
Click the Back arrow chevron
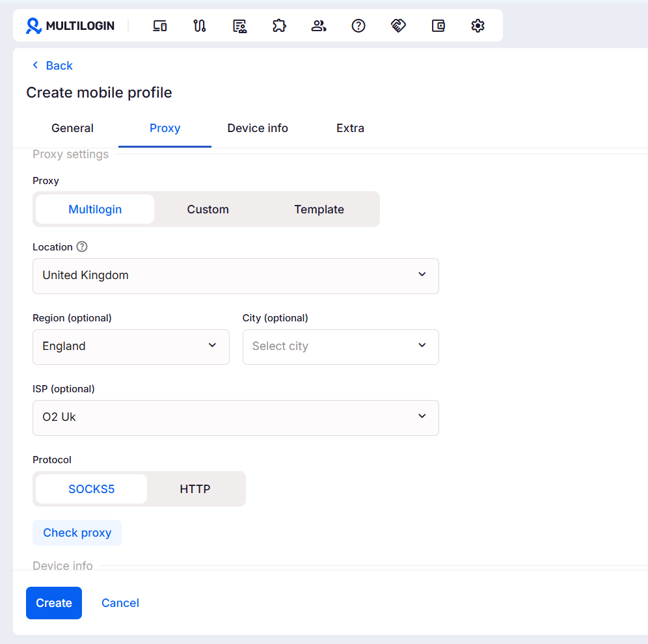[x=36, y=65]
